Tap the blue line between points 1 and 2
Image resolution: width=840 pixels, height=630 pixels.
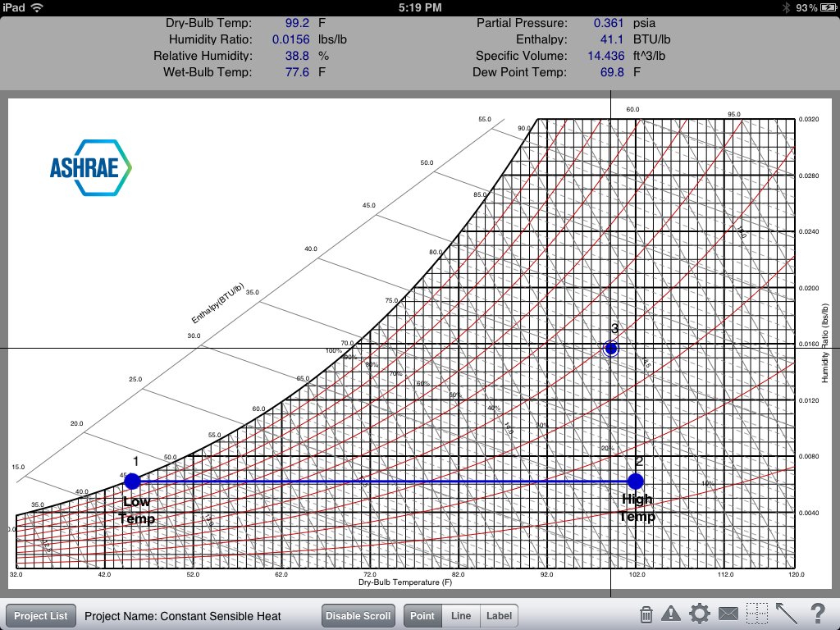384,481
